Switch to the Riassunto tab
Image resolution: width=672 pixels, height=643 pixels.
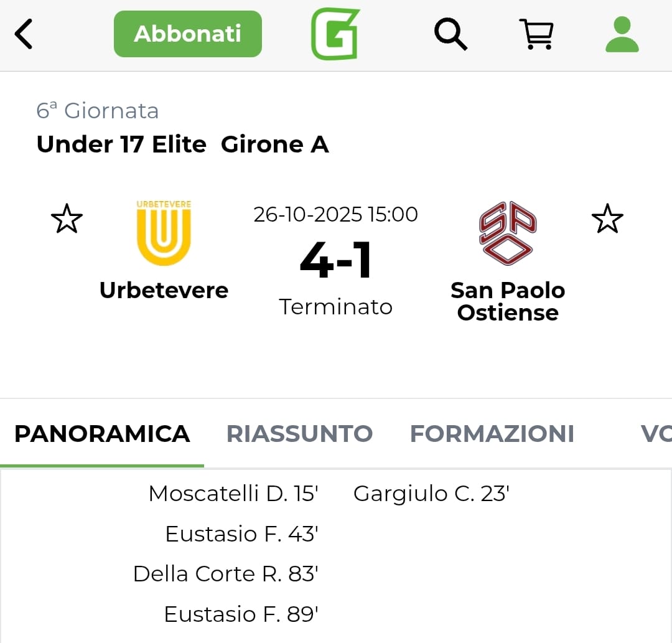tap(299, 434)
